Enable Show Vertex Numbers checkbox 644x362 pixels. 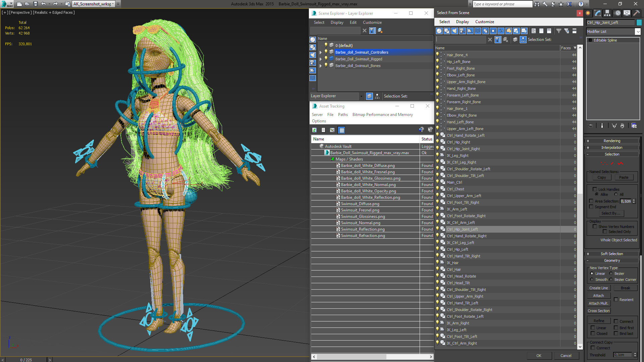coord(595,227)
